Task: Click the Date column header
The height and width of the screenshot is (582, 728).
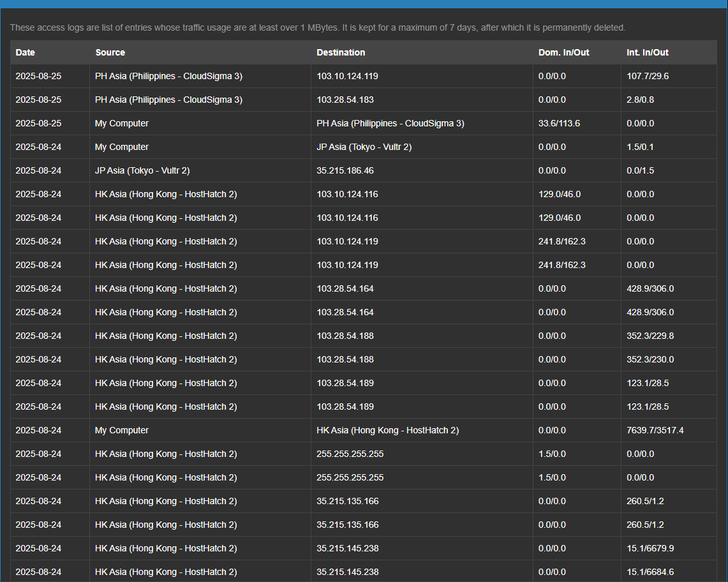Action: pyautogui.click(x=26, y=52)
